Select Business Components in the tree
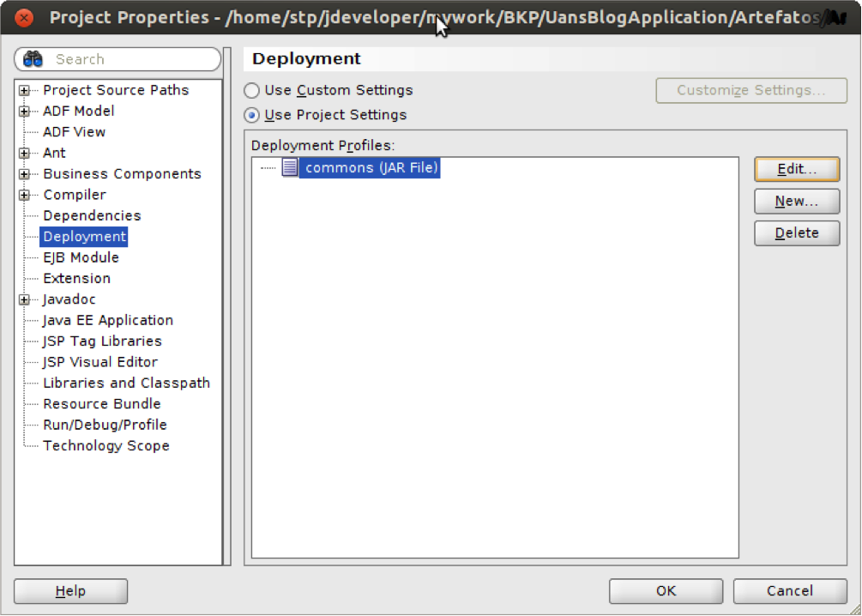 (x=122, y=174)
